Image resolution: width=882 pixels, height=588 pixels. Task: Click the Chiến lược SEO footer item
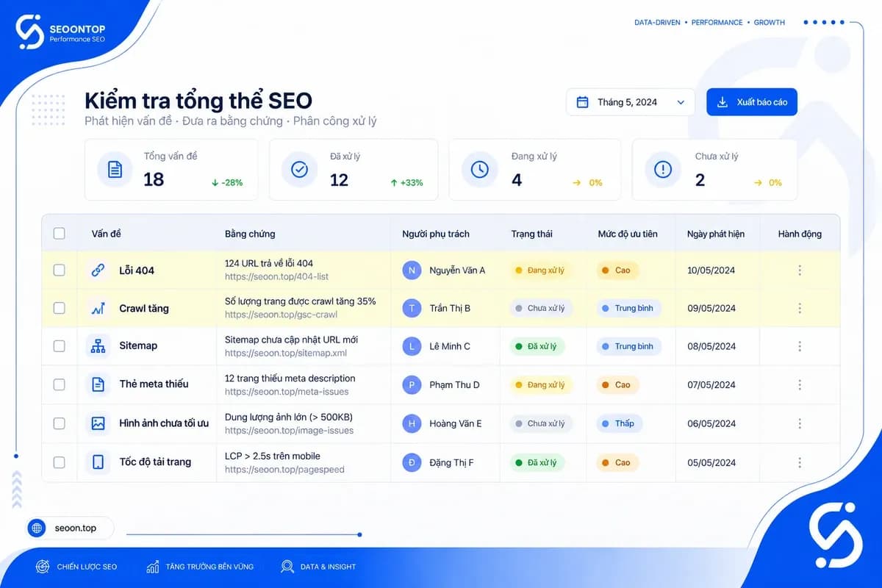[76, 567]
